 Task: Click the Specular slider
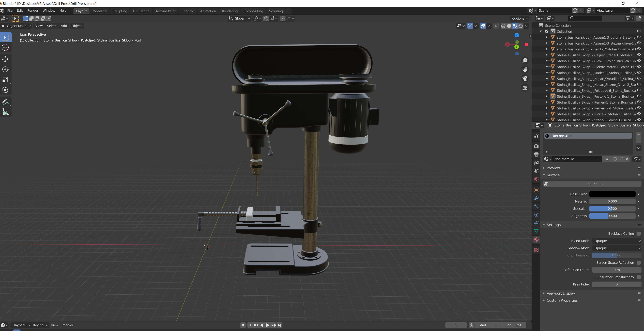coord(612,209)
